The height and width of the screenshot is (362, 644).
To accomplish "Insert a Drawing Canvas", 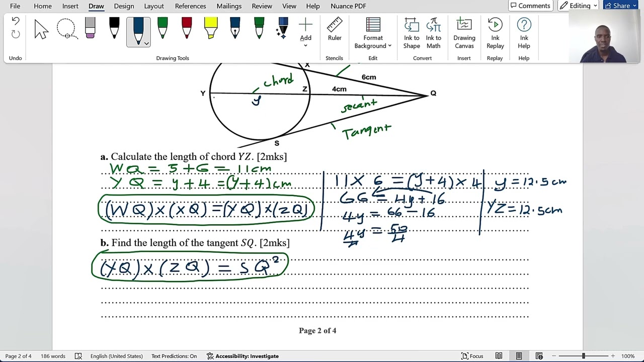I will click(464, 33).
